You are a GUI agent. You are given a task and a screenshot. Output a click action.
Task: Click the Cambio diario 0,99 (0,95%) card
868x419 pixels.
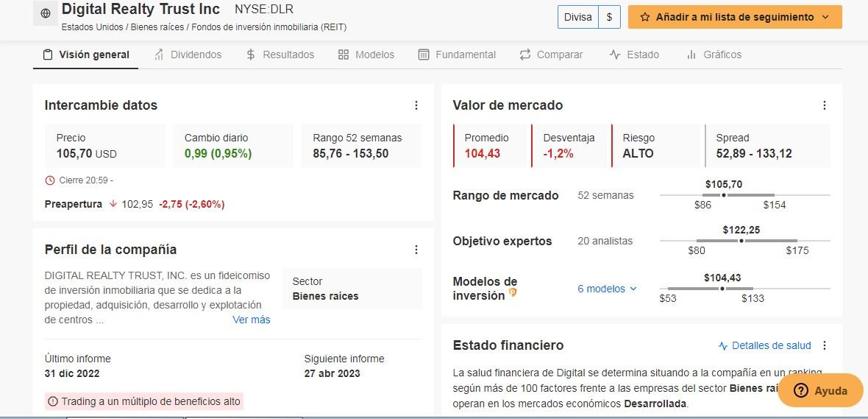[x=233, y=146]
